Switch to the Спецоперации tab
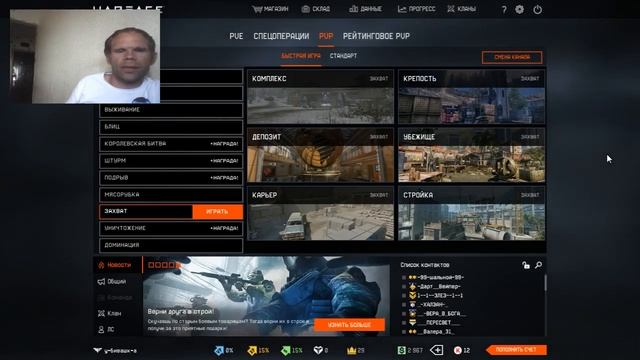This screenshot has width=640, height=360. coord(281,36)
